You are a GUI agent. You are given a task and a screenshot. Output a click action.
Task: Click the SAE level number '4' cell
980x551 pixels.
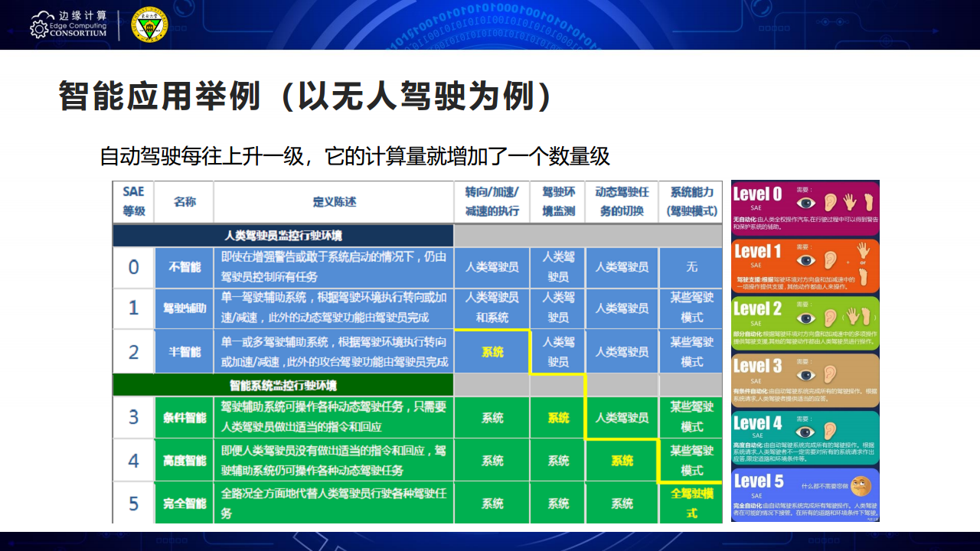(133, 460)
